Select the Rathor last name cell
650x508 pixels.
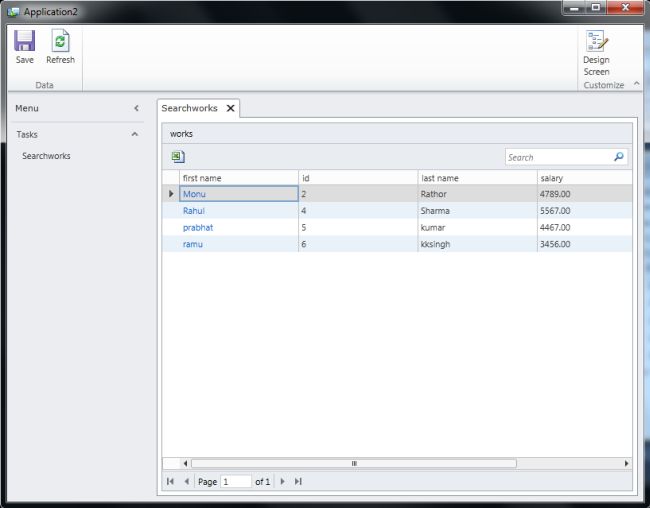tap(478, 194)
